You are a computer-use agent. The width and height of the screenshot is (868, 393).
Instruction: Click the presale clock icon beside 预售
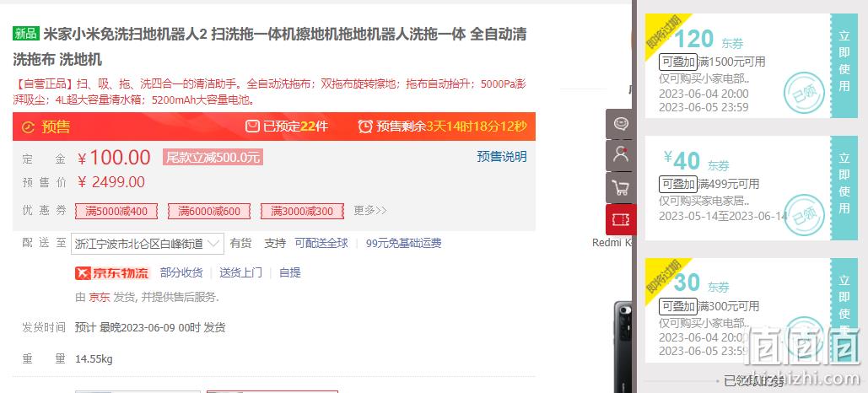pyautogui.click(x=28, y=127)
